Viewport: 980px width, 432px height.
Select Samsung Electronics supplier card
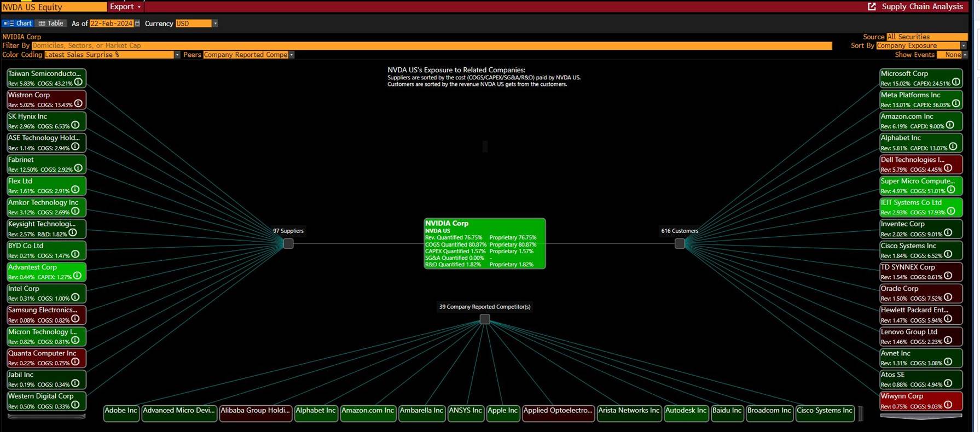tap(46, 315)
